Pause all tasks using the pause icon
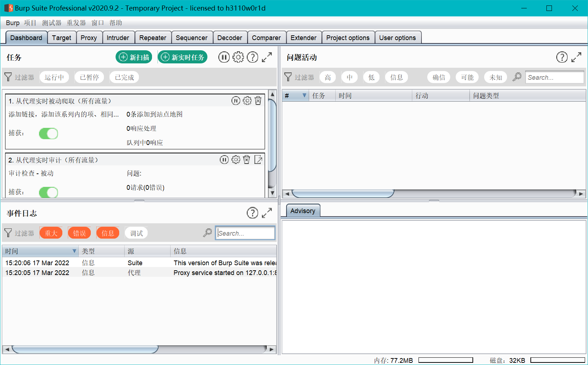The image size is (588, 365). point(223,57)
